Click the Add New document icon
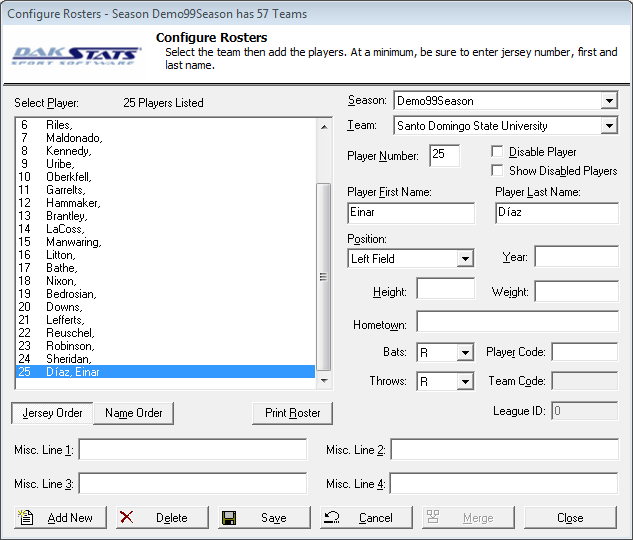The height and width of the screenshot is (540, 633). point(27,517)
